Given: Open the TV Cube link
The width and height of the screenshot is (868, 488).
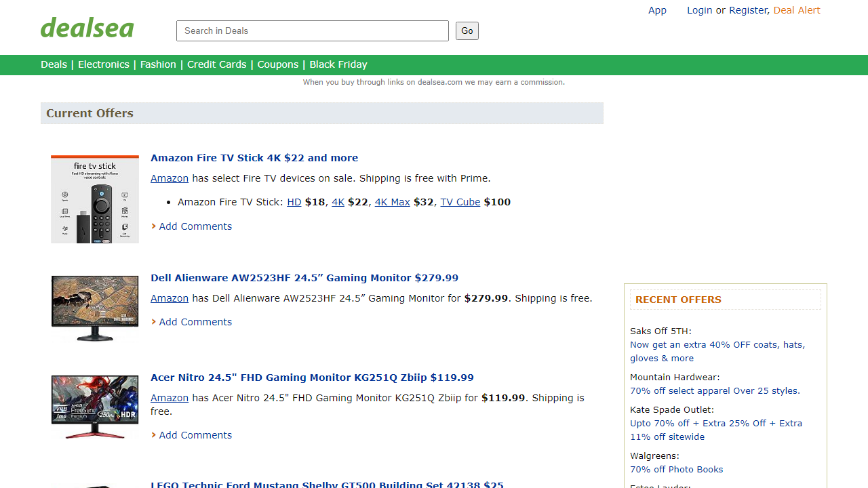Looking at the screenshot, I should [460, 201].
